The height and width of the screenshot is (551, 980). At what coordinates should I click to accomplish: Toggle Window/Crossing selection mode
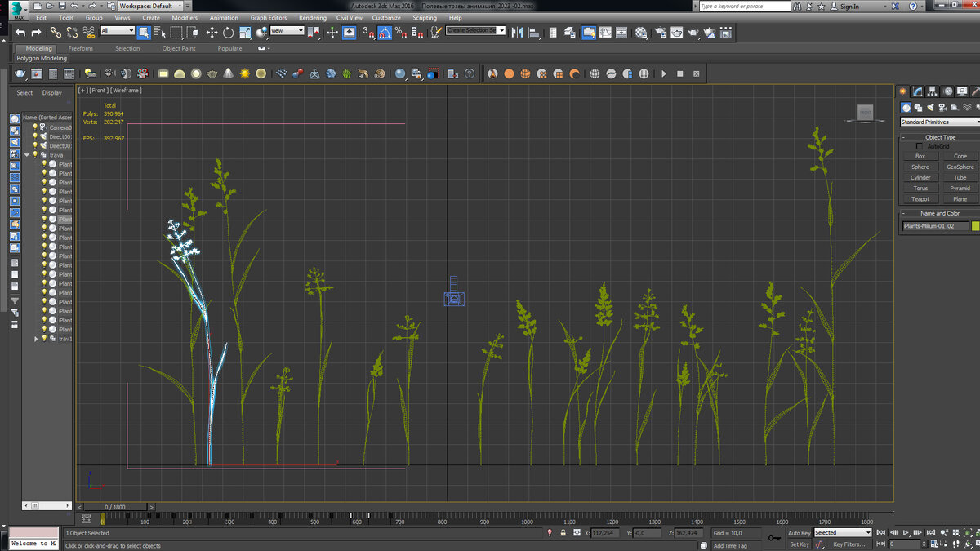192,33
